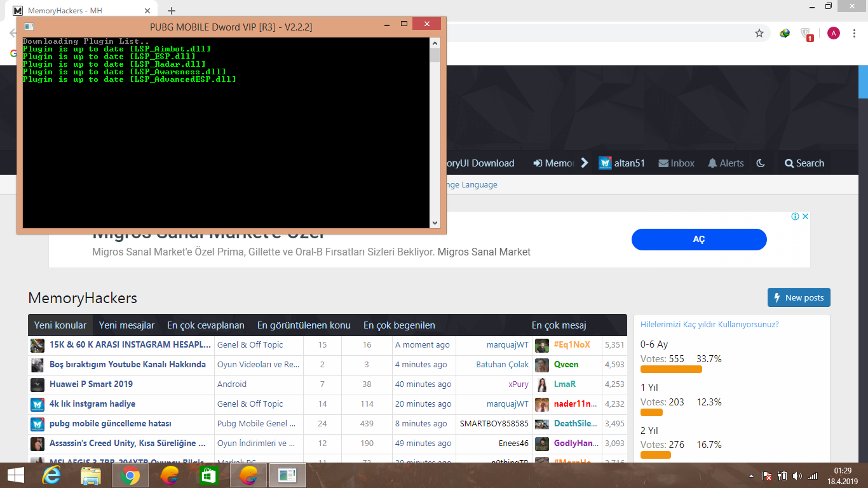The height and width of the screenshot is (488, 868).
Task: Switch to the En çok cevaplanan tab
Action: click(206, 325)
